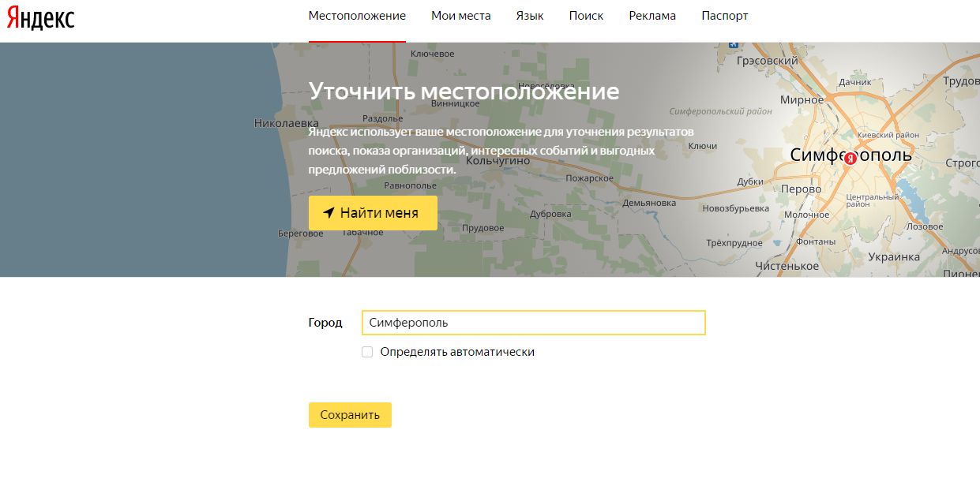Click the Фонтаны label on the map

pyautogui.click(x=816, y=242)
